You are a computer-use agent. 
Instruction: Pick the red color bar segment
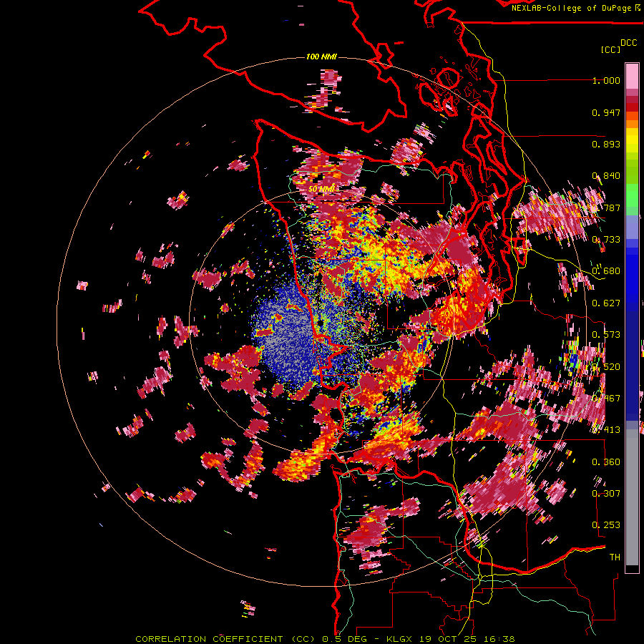[632, 107]
